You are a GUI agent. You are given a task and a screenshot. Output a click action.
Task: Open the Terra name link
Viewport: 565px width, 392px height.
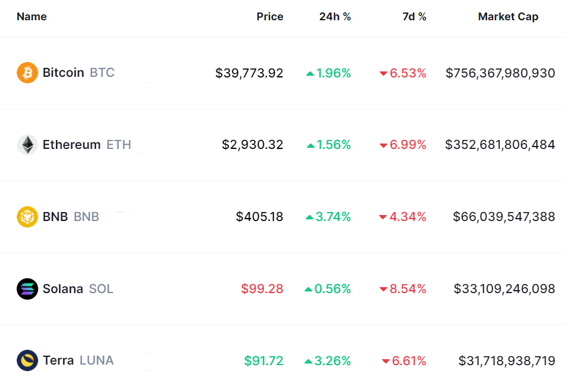pos(58,360)
